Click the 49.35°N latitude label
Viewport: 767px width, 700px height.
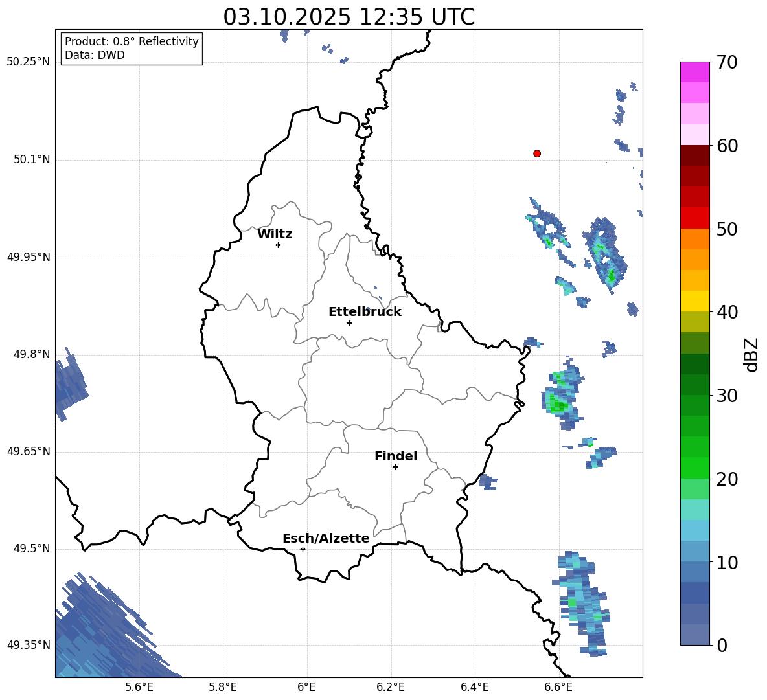tap(29, 645)
